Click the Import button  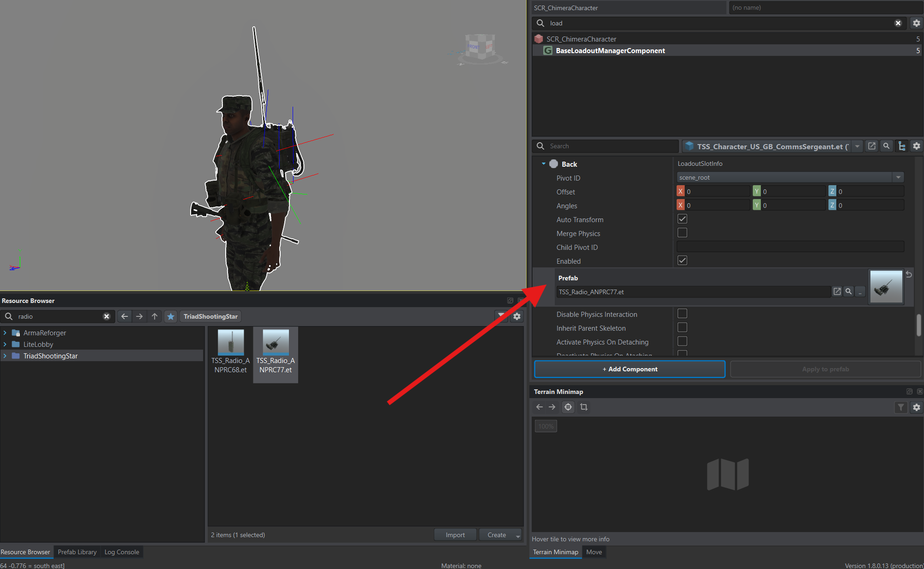point(455,535)
